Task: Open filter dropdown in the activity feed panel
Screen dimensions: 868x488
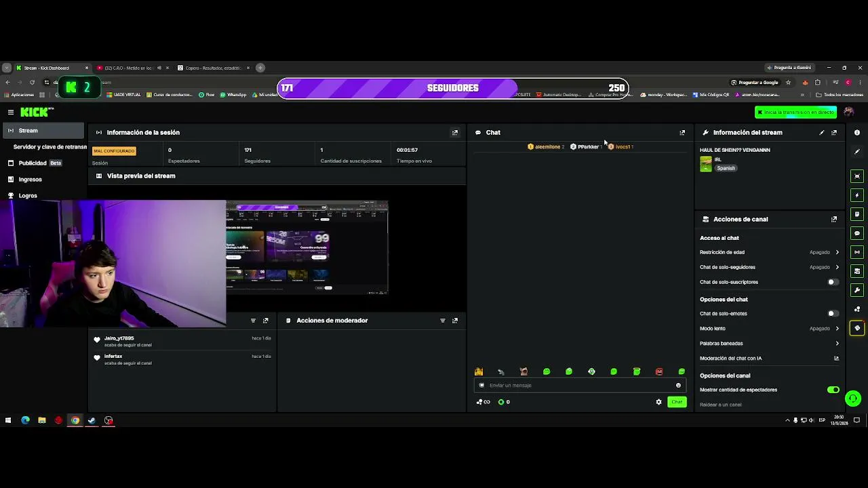Action: click(253, 321)
